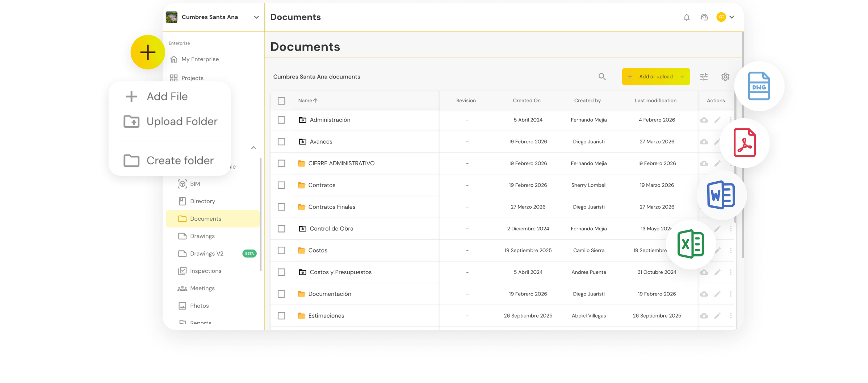The width and height of the screenshot is (868, 383).
Task: Check the Administración row checkbox
Action: coord(281,120)
